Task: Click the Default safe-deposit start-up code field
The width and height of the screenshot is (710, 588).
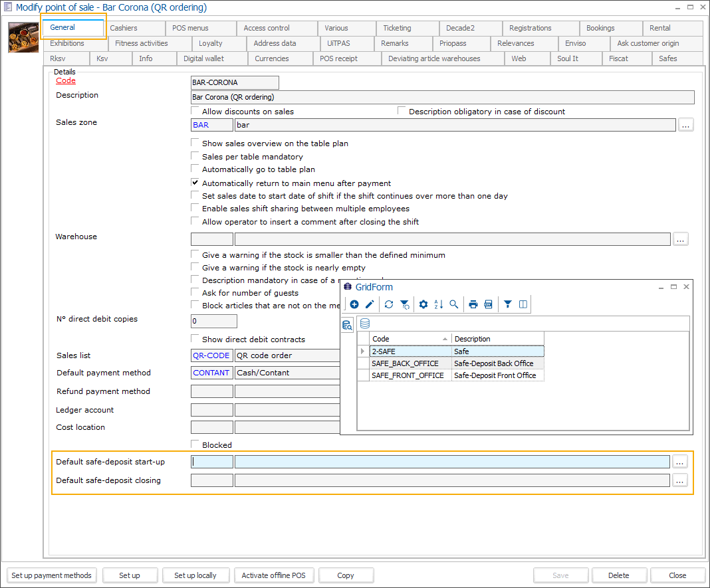Action: click(x=212, y=462)
